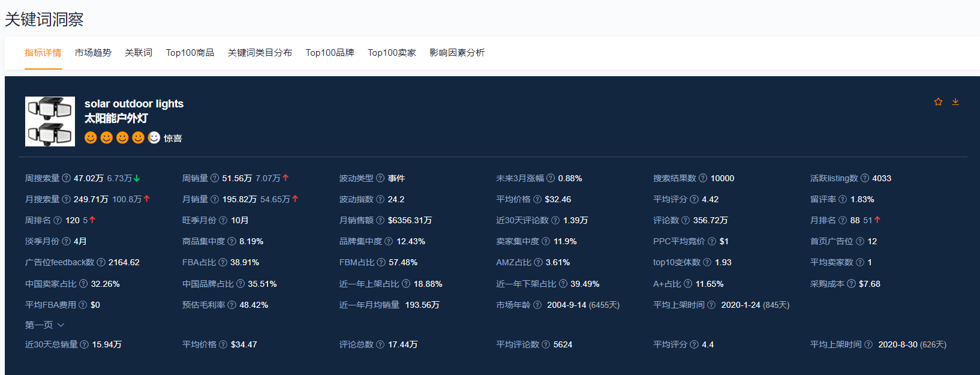Switch to the 市场趋势 tab

point(93,53)
